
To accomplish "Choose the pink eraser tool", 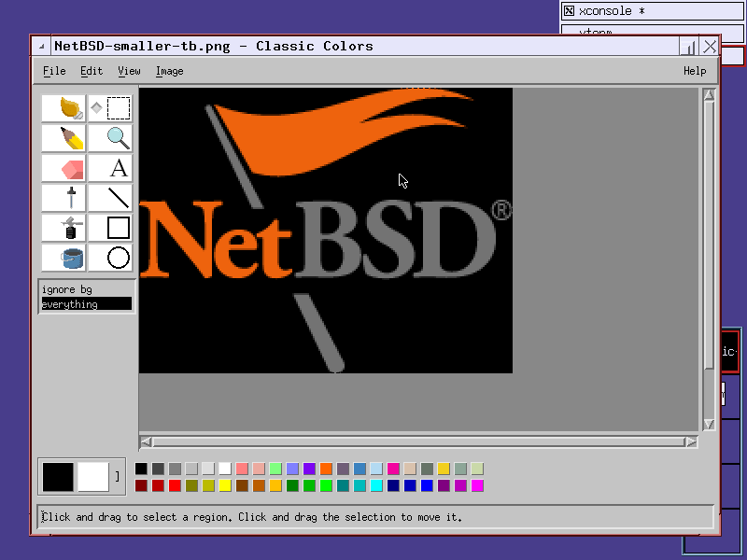I will 63,168.
